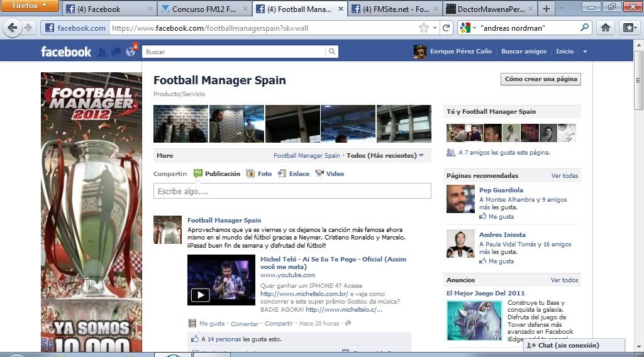
Task: Click in the Facebook Buscar search field
Action: [x=234, y=52]
